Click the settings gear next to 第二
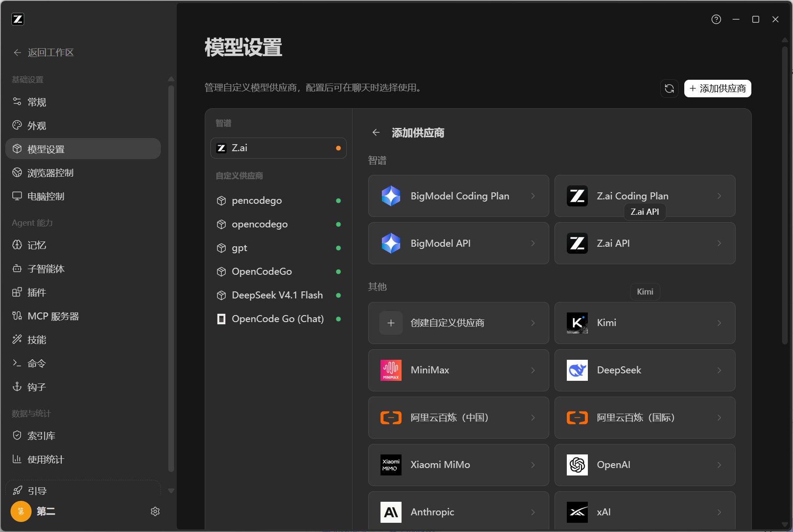 tap(155, 511)
